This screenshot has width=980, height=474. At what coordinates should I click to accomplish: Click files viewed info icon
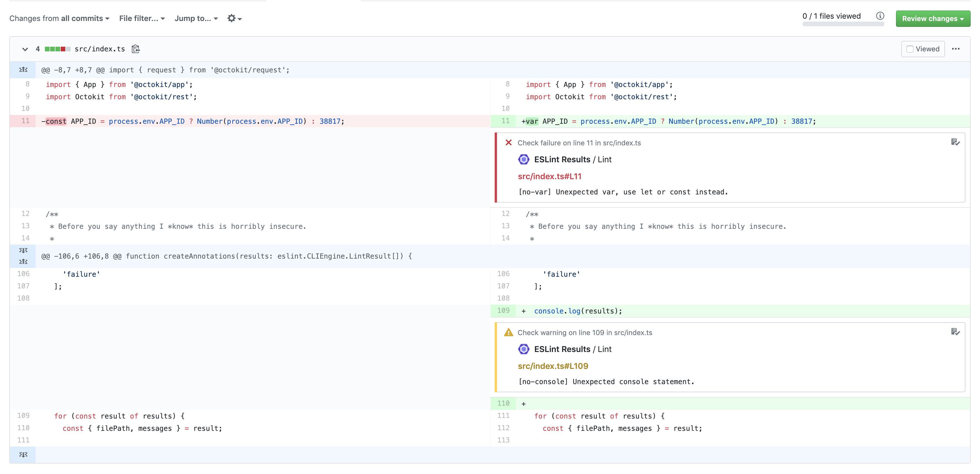pos(880,16)
